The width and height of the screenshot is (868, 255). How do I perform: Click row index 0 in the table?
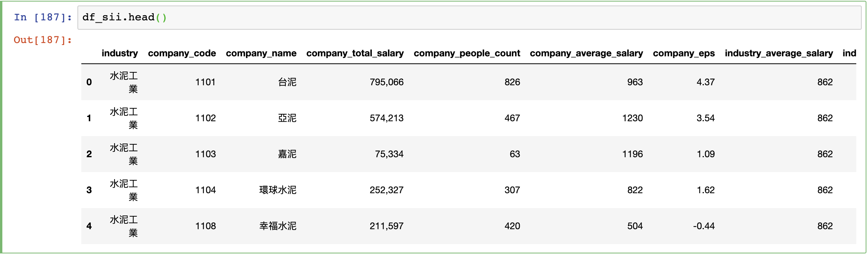pyautogui.click(x=89, y=82)
